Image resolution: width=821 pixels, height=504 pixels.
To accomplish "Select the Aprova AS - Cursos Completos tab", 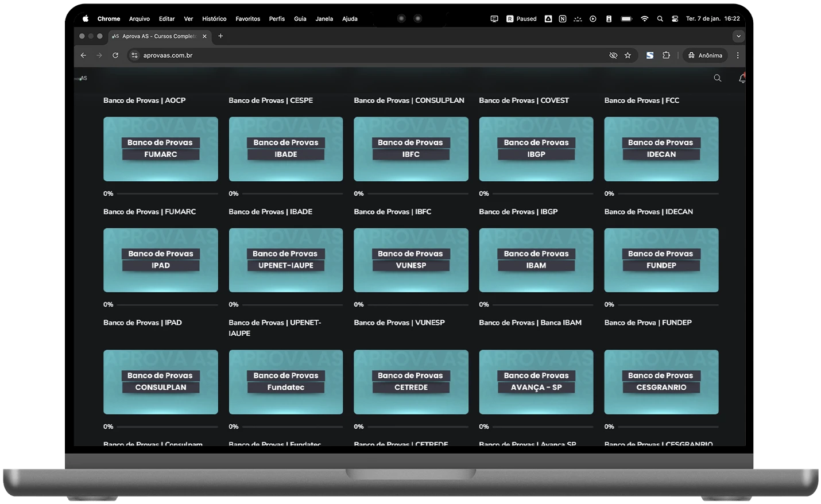I will click(x=159, y=36).
